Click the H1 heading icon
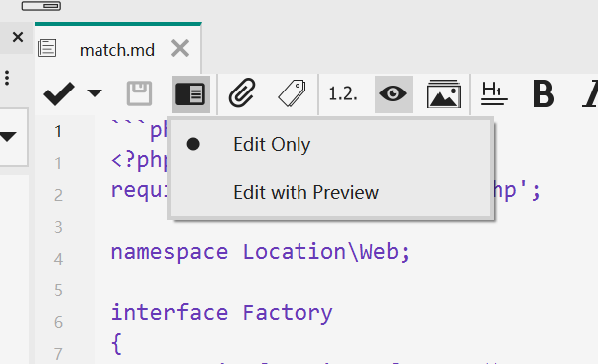 click(x=494, y=93)
